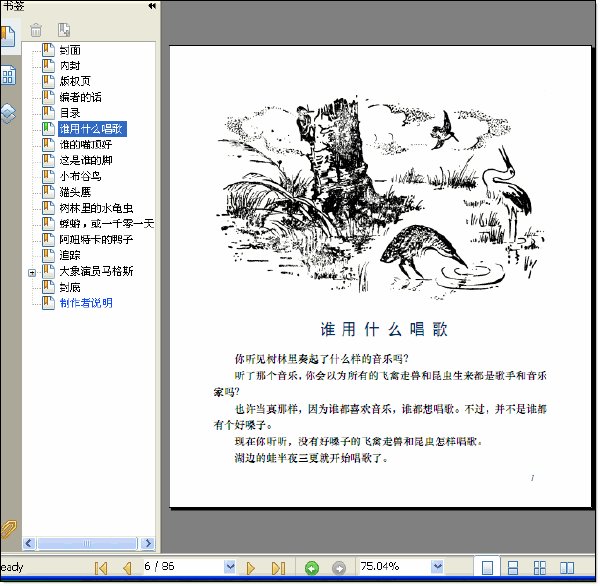This screenshot has height=586, width=600.
Task: Select the 内封 bookmark
Action: 70,66
